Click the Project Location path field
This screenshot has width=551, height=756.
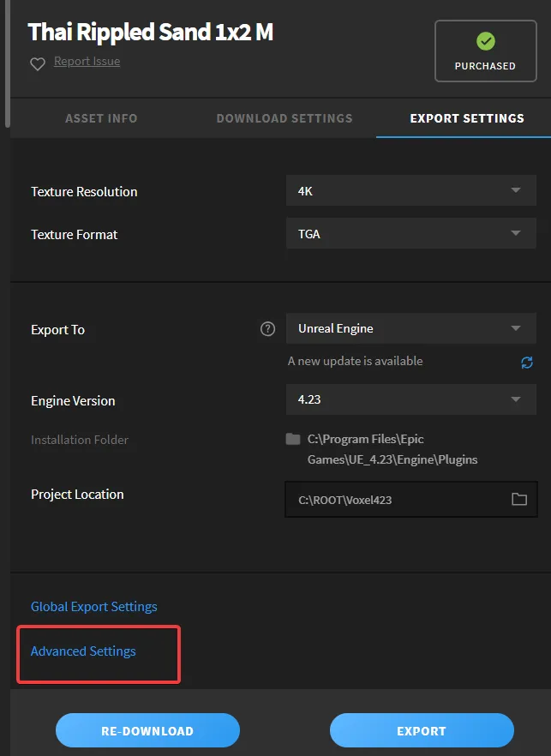click(x=394, y=499)
